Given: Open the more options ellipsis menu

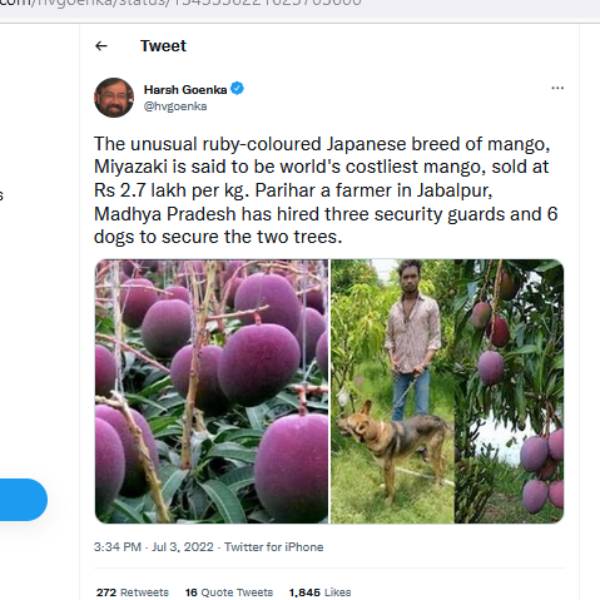Looking at the screenshot, I should [557, 88].
